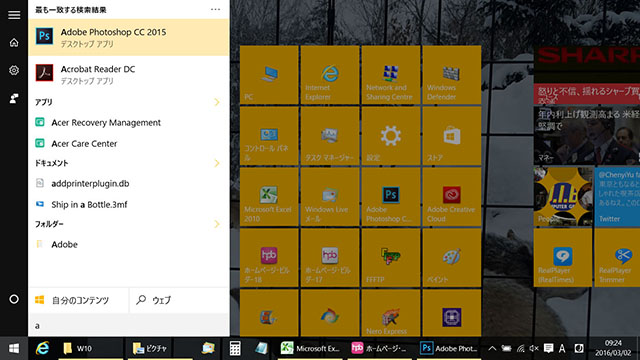Open the Nero Express tile
The width and height of the screenshot is (640, 360).
click(391, 313)
